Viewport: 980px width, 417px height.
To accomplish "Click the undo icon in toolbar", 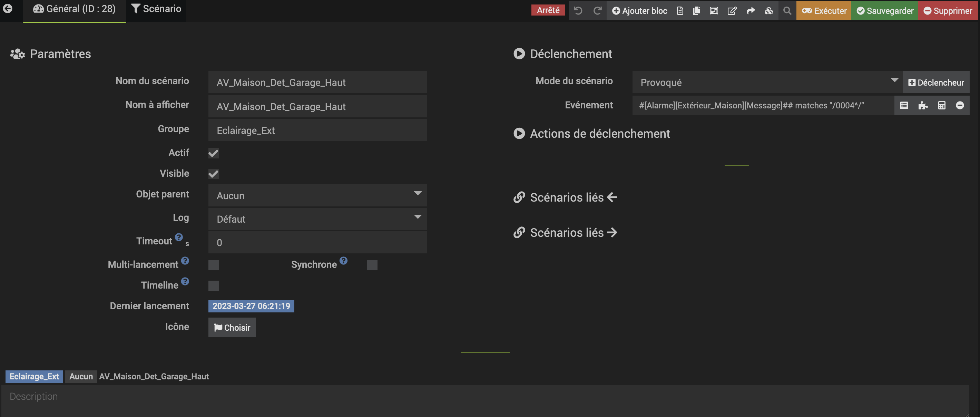I will pos(578,11).
